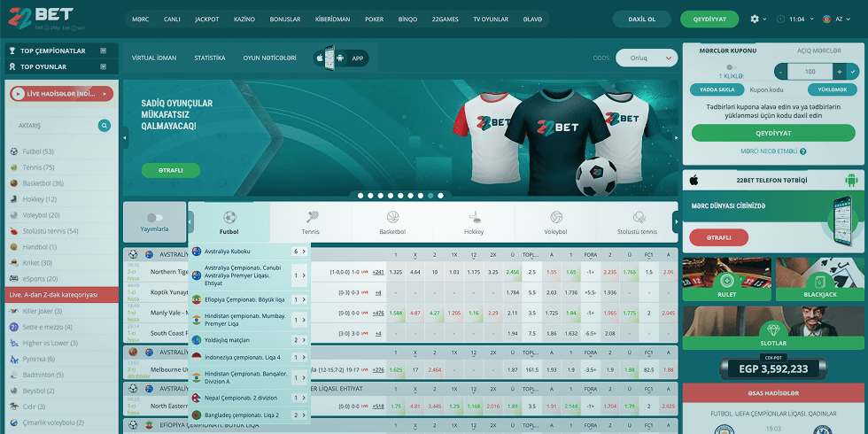This screenshot has height=434, width=868.
Task: Open STATİSTİKA link
Action: [210, 58]
